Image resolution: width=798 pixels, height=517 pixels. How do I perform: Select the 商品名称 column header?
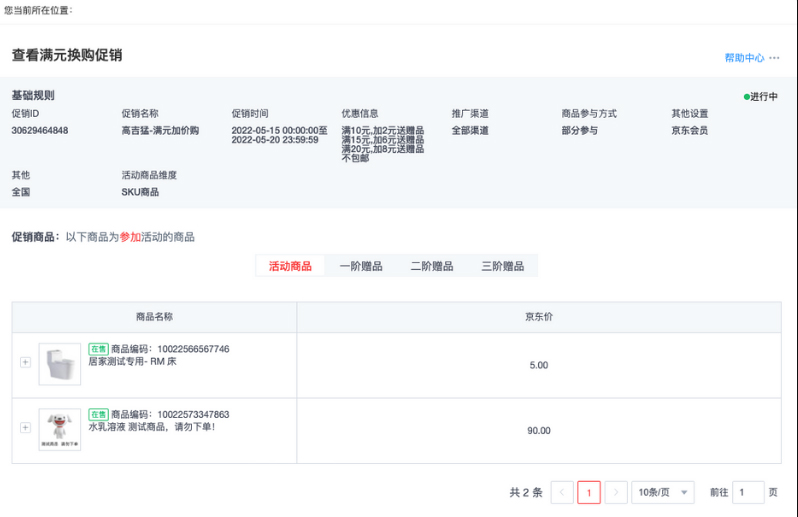pos(154,317)
